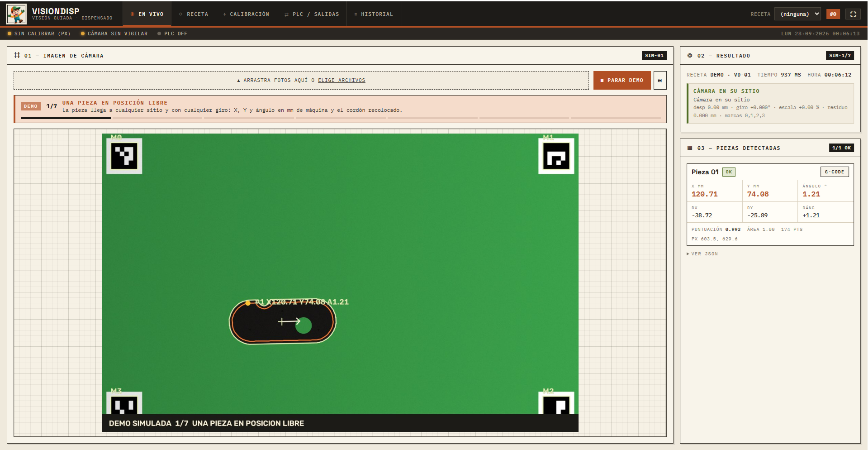Open the RECETA tab
This screenshot has height=450, width=868.
194,14
